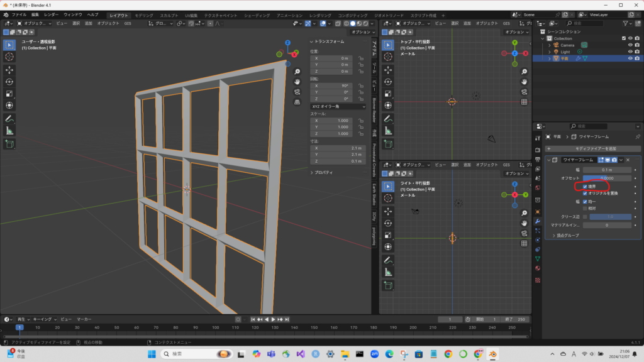
Task: Switch to the モデリング workspace tab
Action: click(144, 14)
